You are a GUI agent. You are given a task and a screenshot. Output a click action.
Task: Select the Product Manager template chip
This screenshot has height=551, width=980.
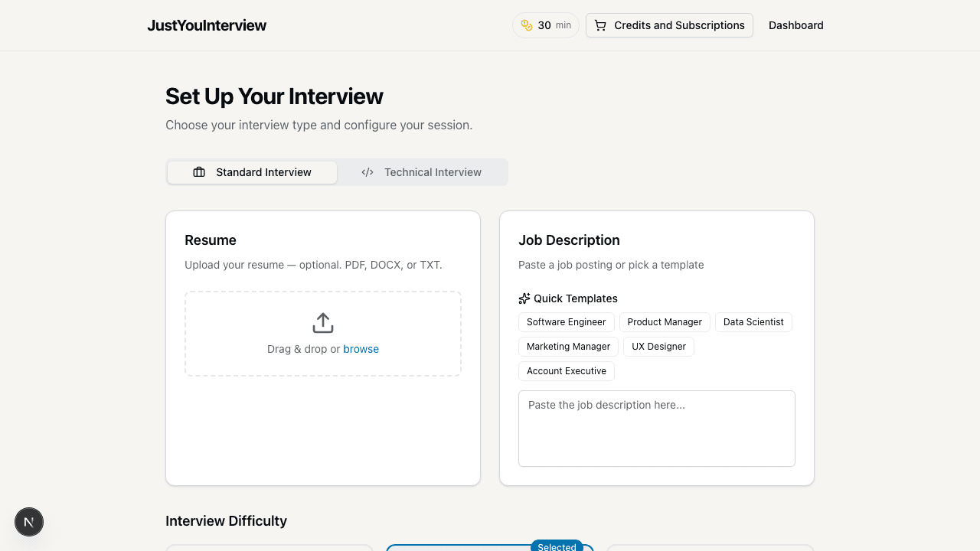coord(665,322)
